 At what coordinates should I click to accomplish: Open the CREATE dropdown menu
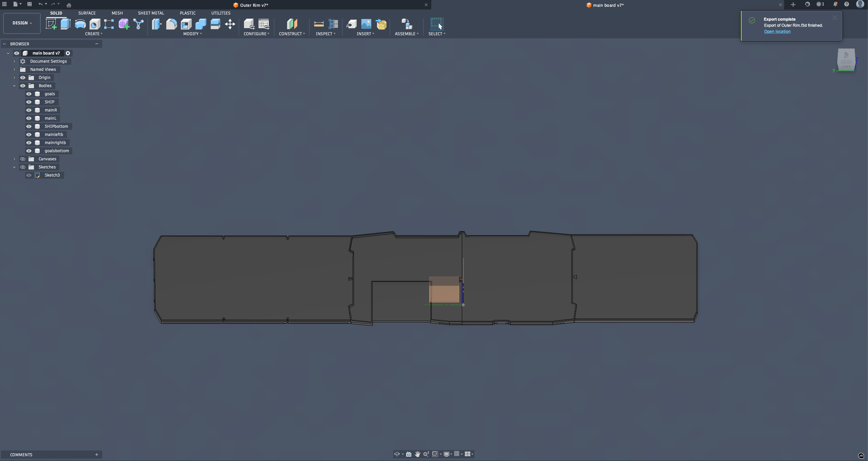click(94, 34)
